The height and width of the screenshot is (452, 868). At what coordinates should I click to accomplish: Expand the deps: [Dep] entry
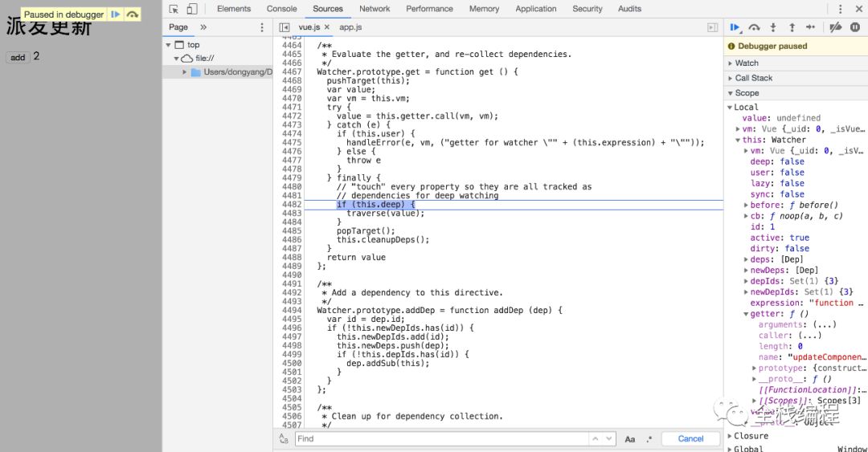click(x=746, y=259)
